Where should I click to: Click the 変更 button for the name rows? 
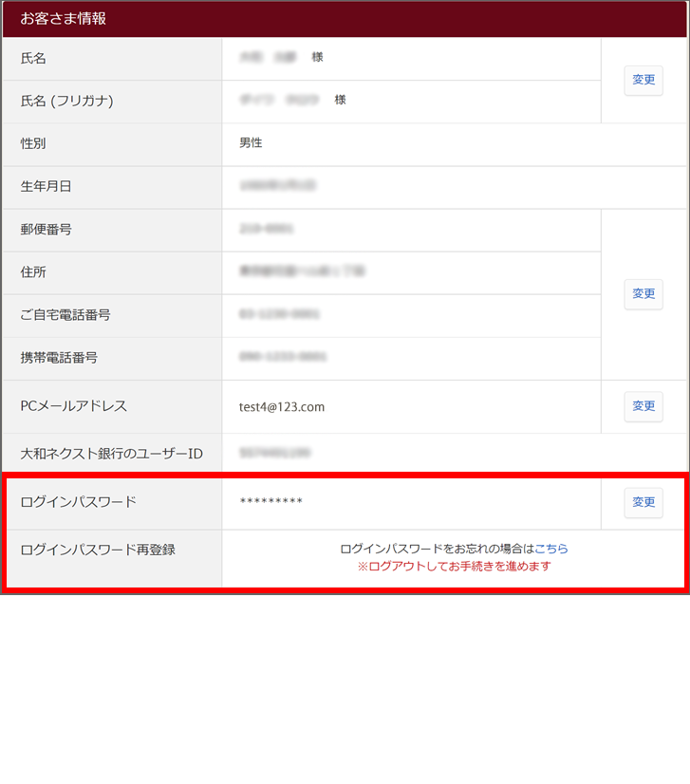click(643, 80)
